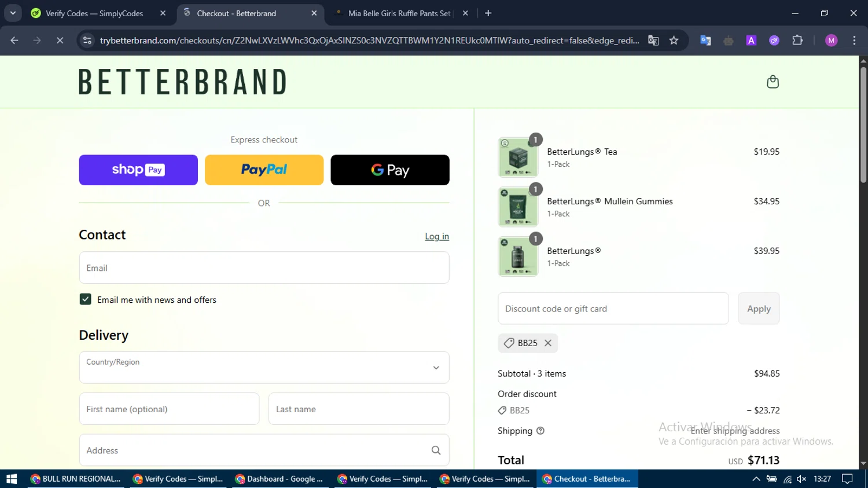
Task: Pay with Shop Pay express checkout
Action: point(138,170)
